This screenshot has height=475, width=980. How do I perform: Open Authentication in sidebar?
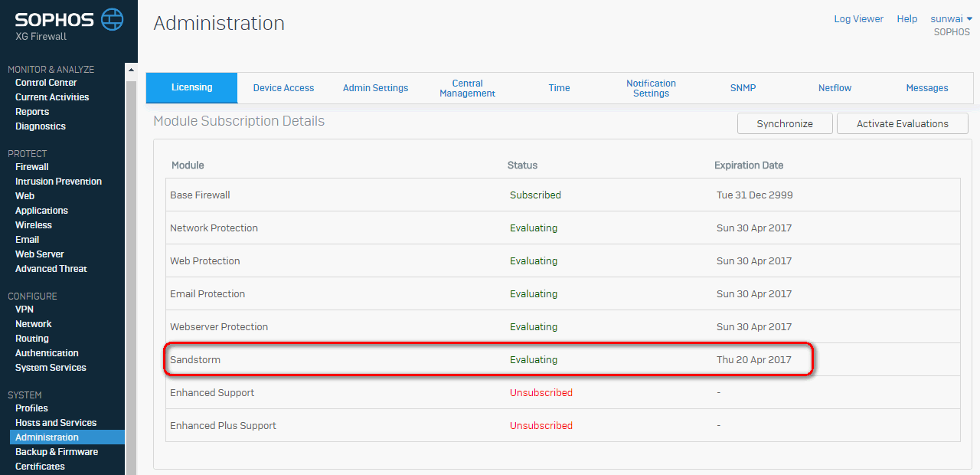coord(47,353)
